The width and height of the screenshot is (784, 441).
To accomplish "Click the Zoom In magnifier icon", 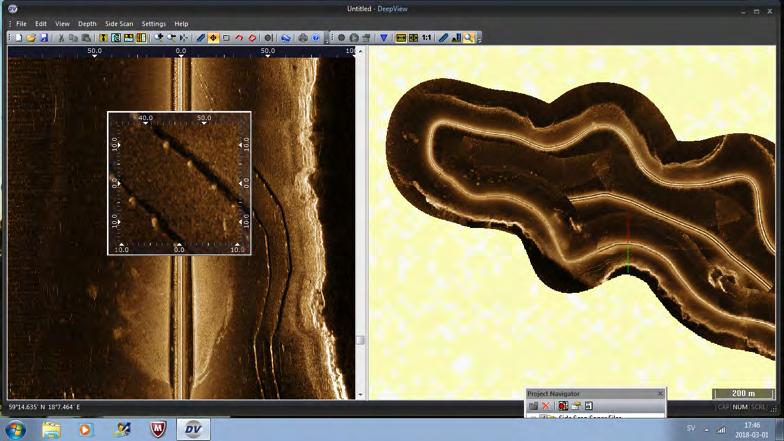I will (x=158, y=38).
